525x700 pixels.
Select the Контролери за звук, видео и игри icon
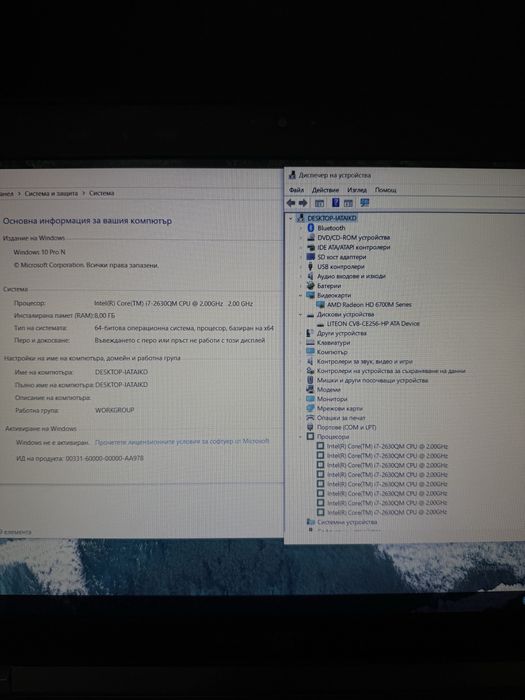click(x=311, y=361)
